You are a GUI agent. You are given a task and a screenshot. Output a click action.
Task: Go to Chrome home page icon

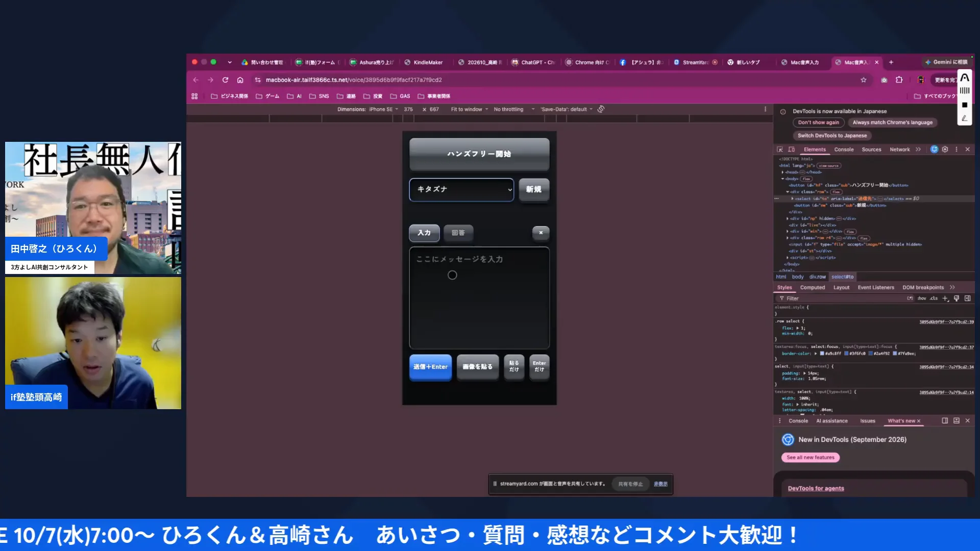coord(240,80)
